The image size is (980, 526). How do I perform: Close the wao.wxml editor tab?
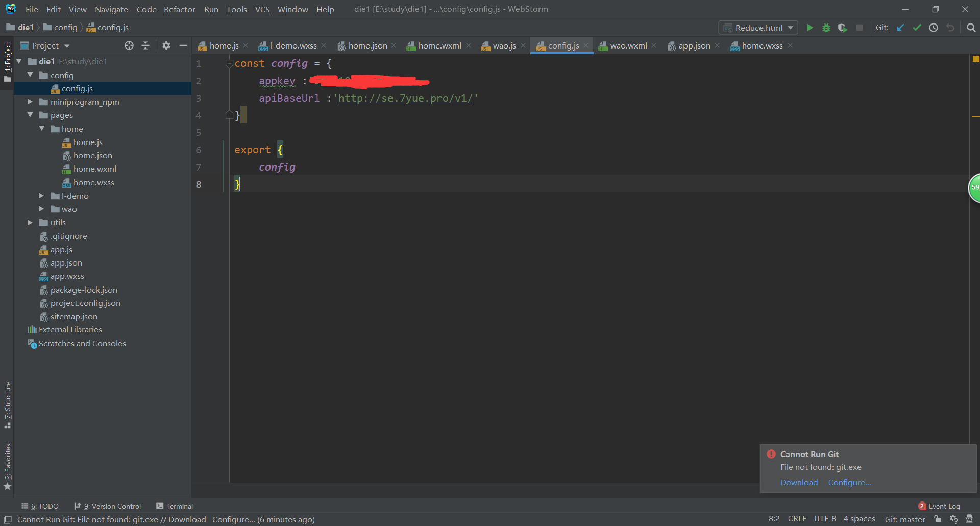click(654, 45)
